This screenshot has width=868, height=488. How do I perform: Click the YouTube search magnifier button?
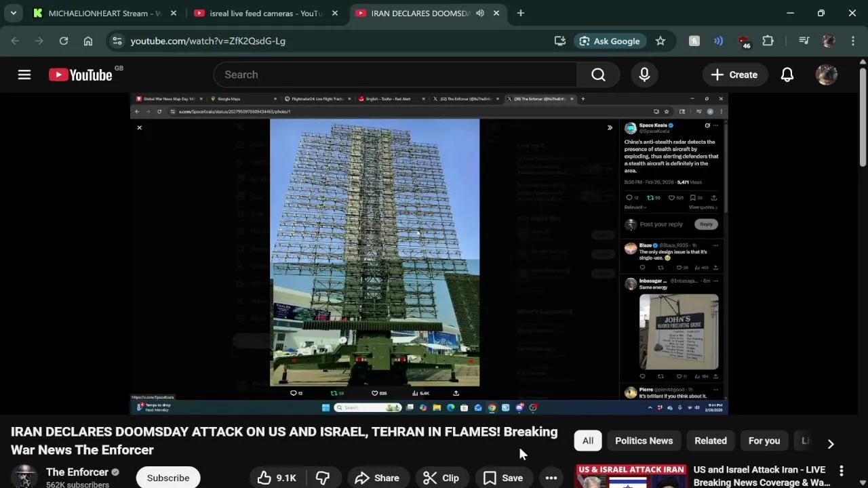[598, 75]
